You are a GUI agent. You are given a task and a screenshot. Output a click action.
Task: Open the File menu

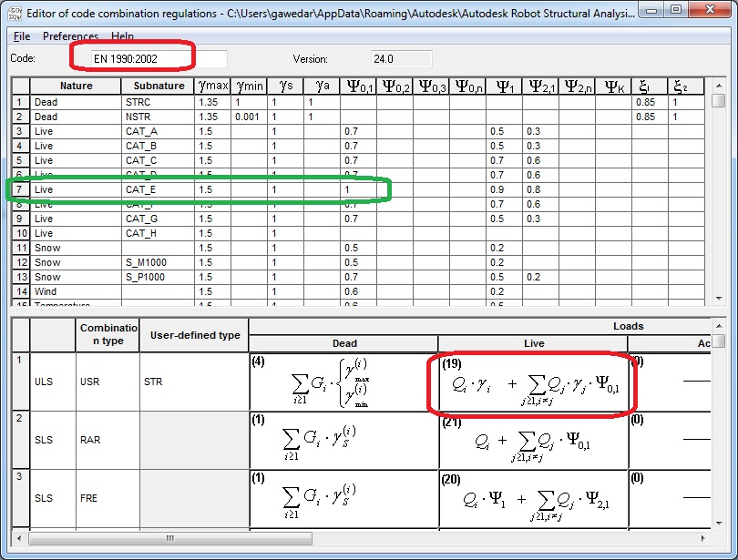coord(22,36)
